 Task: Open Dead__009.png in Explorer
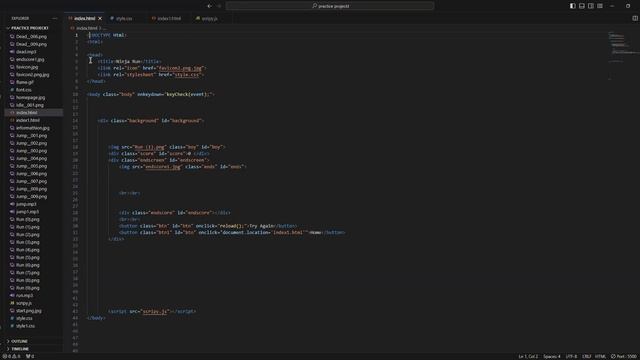pyautogui.click(x=31, y=44)
